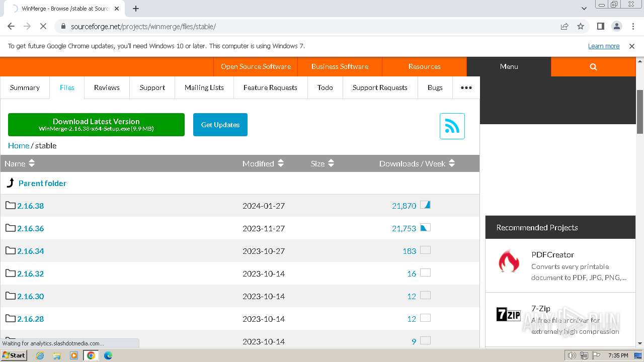Open Chrome side panel
The height and width of the screenshot is (362, 644).
tap(600, 26)
